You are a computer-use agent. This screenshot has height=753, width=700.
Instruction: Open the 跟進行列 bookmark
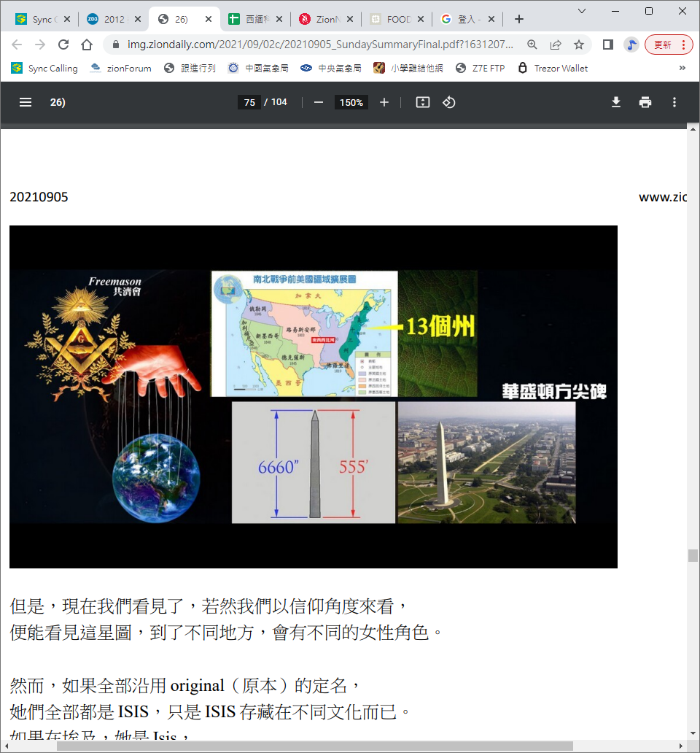point(190,68)
